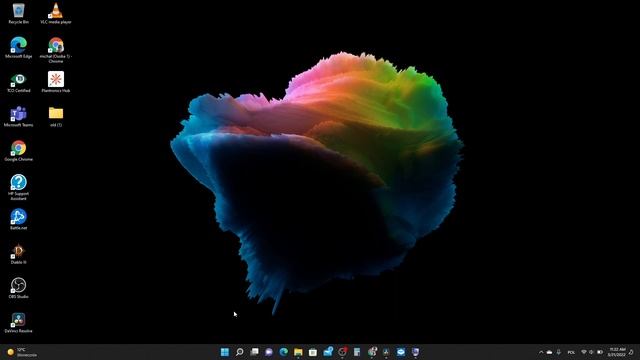Show hidden system tray icons
This screenshot has height=360, width=640.
tap(541, 352)
